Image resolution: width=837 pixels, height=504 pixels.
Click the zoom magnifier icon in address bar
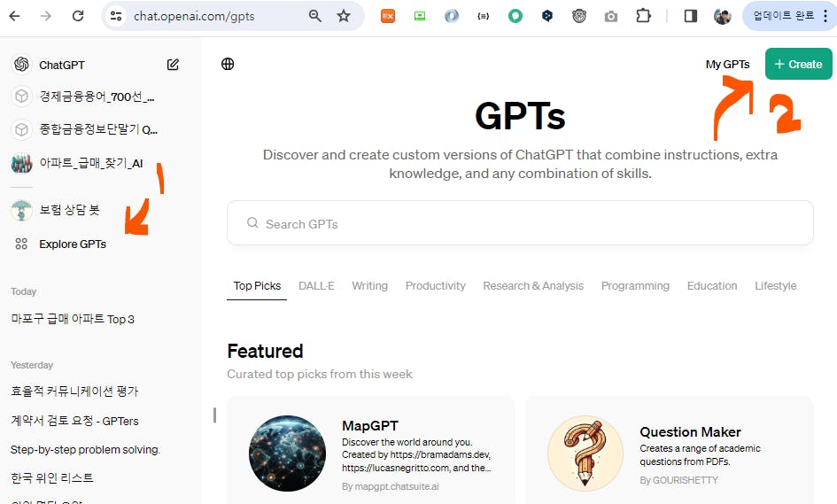point(315,16)
